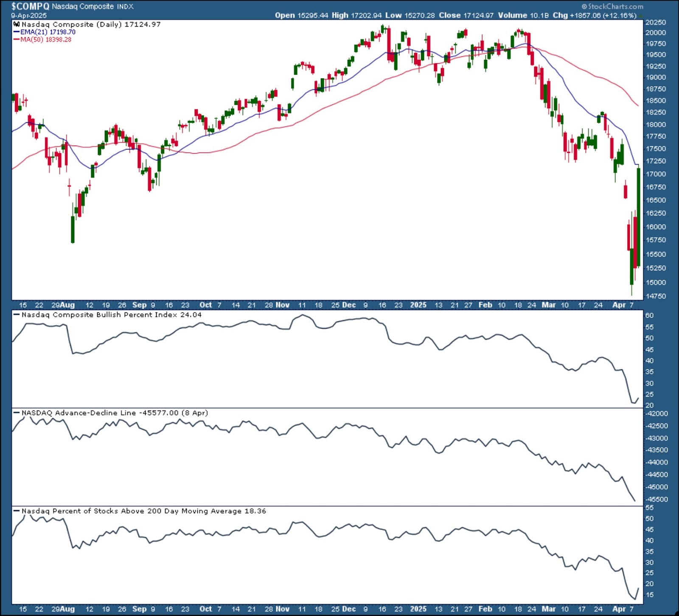
Task: Select the EMA(21) 17198.70 legend label
Action: [48, 32]
